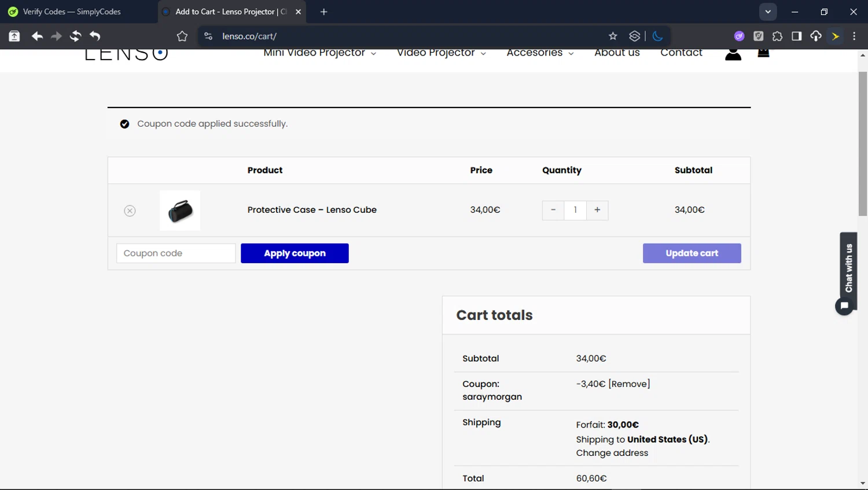Click the Lenso logo

click(126, 54)
